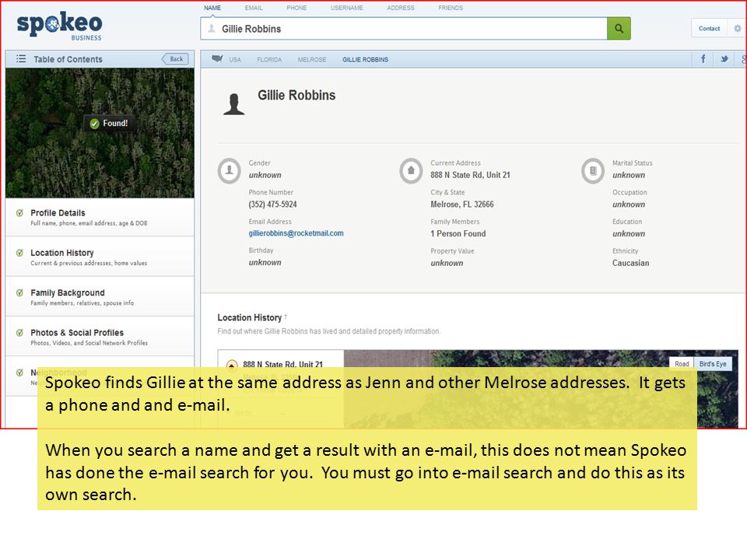
Task: Click the Contact button
Action: (710, 29)
